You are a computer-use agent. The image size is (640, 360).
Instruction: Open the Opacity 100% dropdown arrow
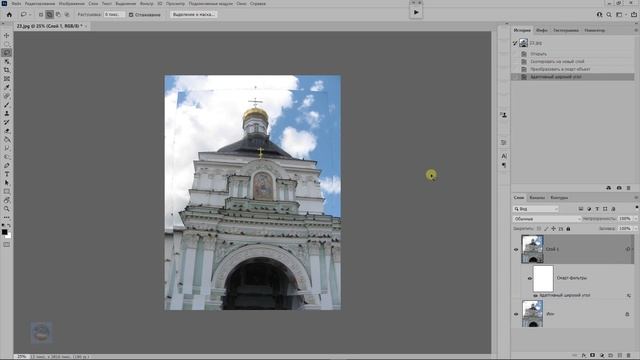pos(636,219)
